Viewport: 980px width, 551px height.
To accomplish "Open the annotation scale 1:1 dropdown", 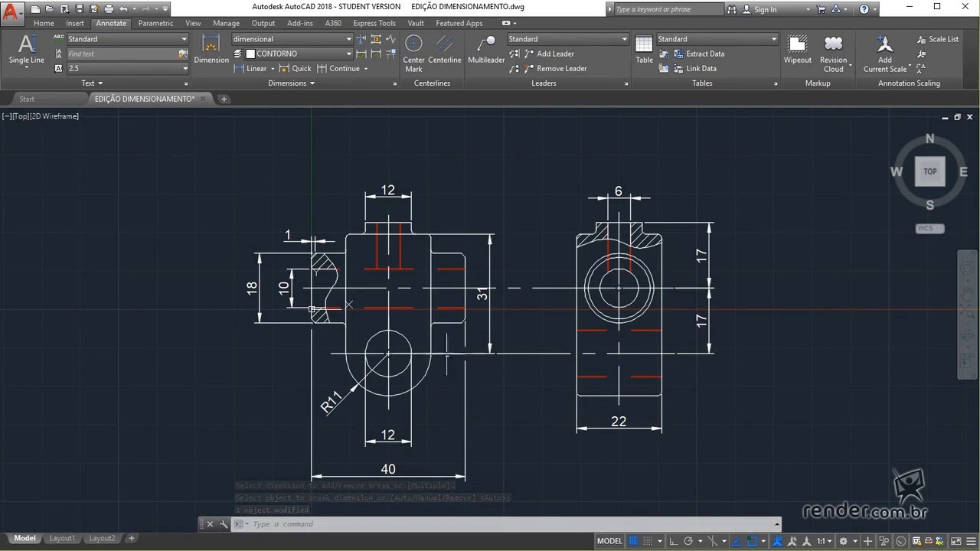I will [x=823, y=541].
